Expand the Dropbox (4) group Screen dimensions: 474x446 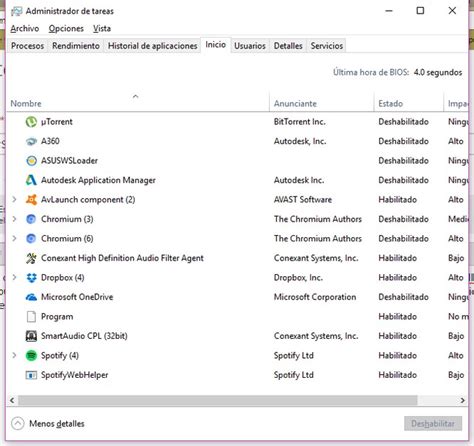pyautogui.click(x=14, y=277)
